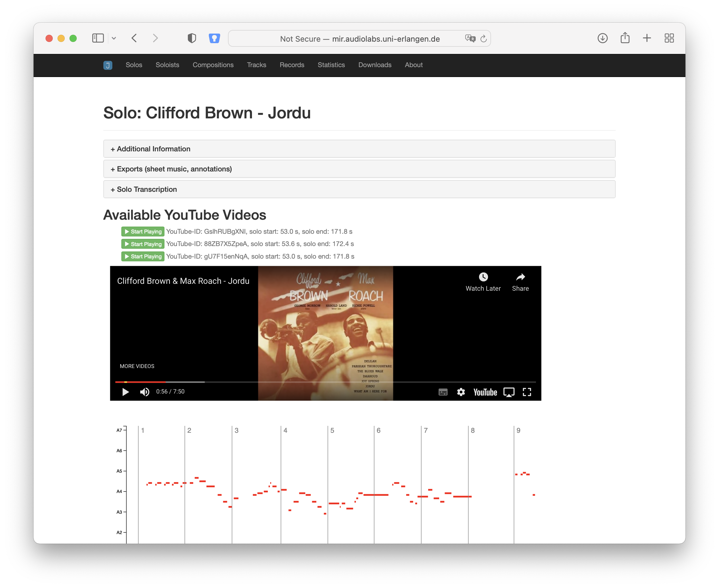The image size is (719, 588).
Task: Open the Records menu item
Action: point(292,65)
